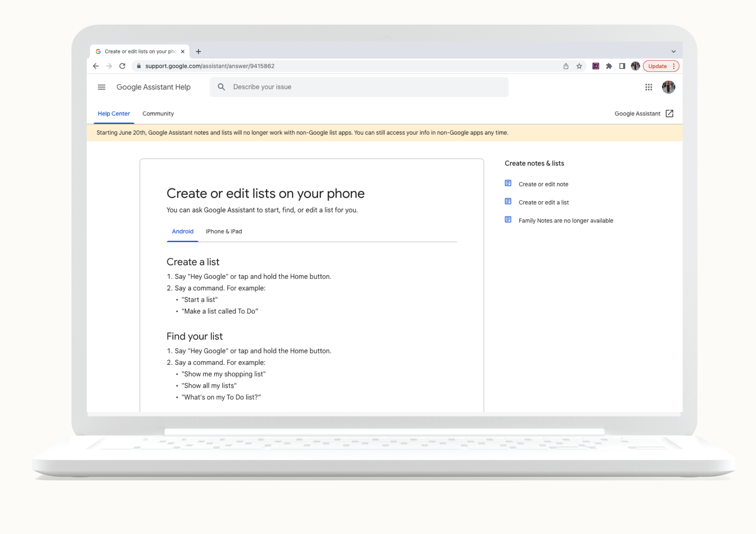Image resolution: width=756 pixels, height=534 pixels.
Task: Switch to the Community tab
Action: [158, 113]
